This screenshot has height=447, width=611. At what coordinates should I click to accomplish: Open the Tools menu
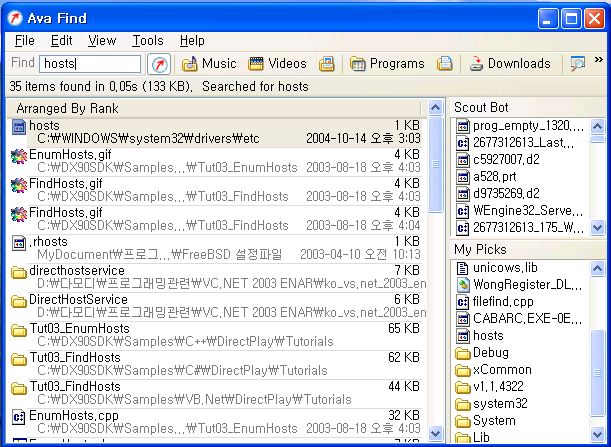click(x=148, y=41)
